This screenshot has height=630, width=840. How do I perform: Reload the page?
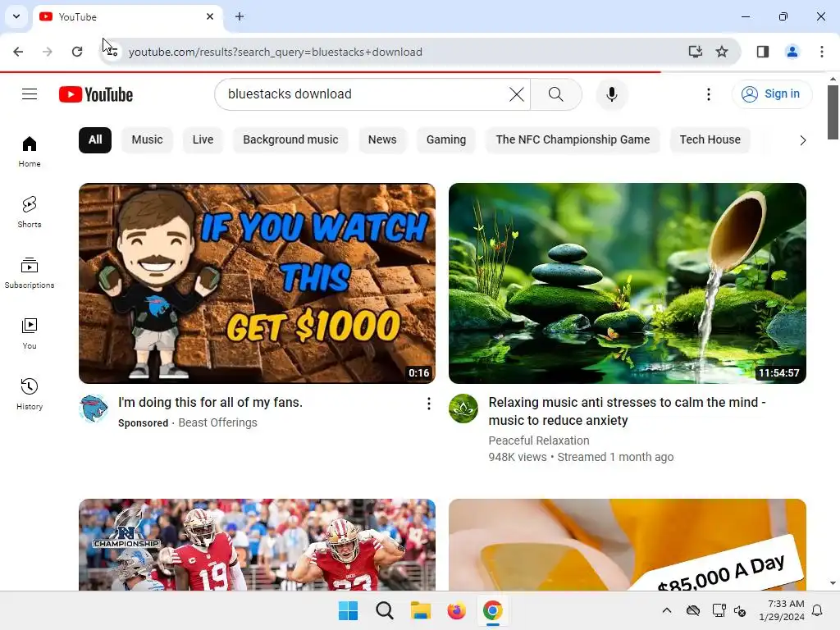77,52
